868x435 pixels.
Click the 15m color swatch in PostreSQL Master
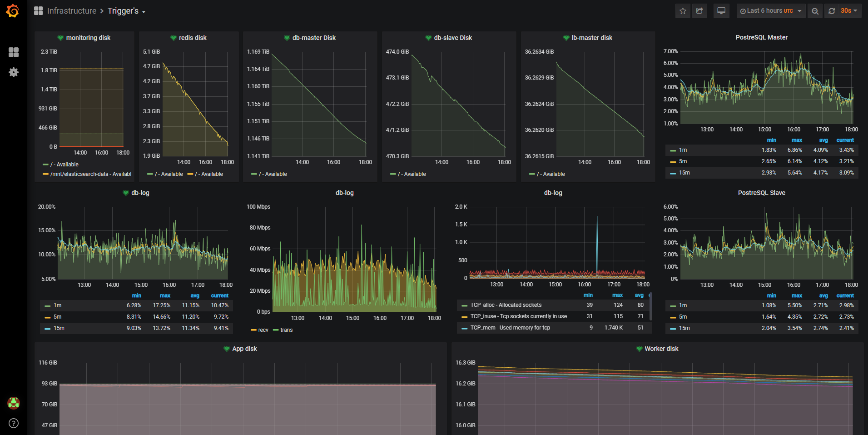673,173
